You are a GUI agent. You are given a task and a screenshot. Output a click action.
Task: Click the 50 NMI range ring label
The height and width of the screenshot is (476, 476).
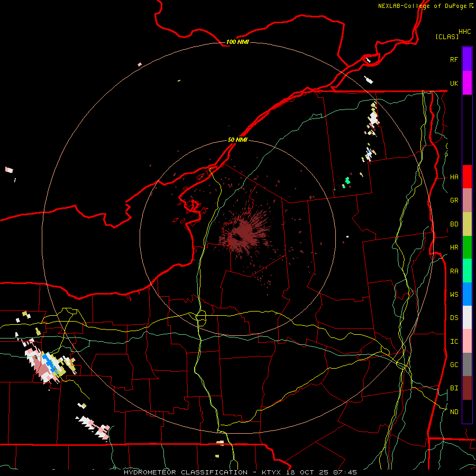click(237, 140)
